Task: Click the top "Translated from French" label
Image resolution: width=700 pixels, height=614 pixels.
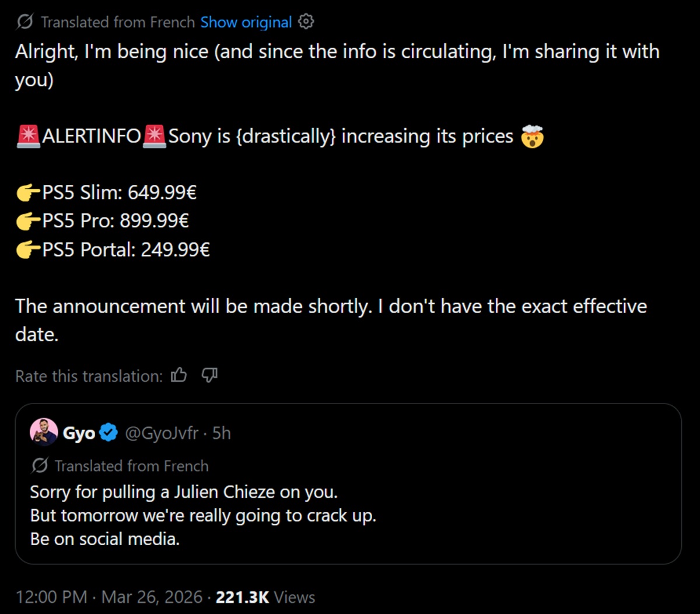Action: [117, 23]
